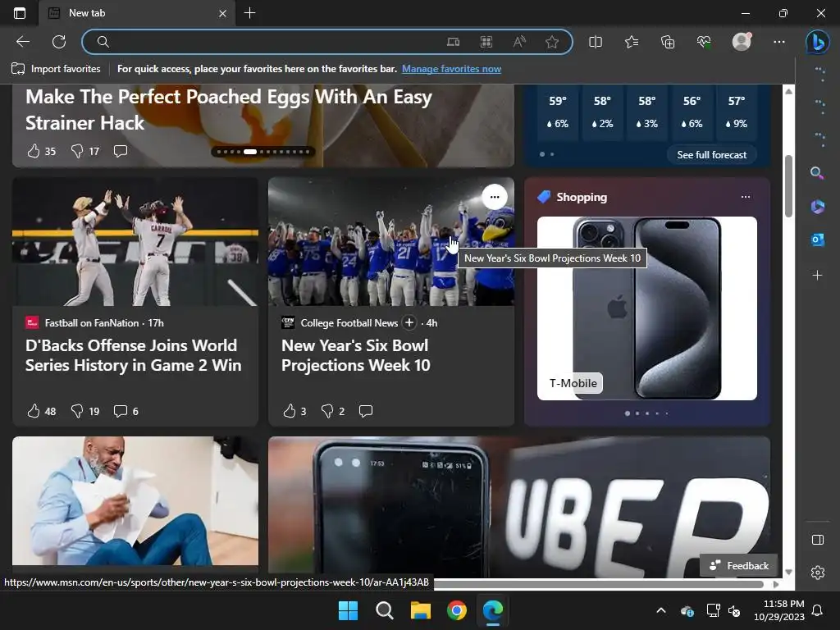This screenshot has height=630, width=840.
Task: Open a new tab with plus button
Action: pos(249,13)
